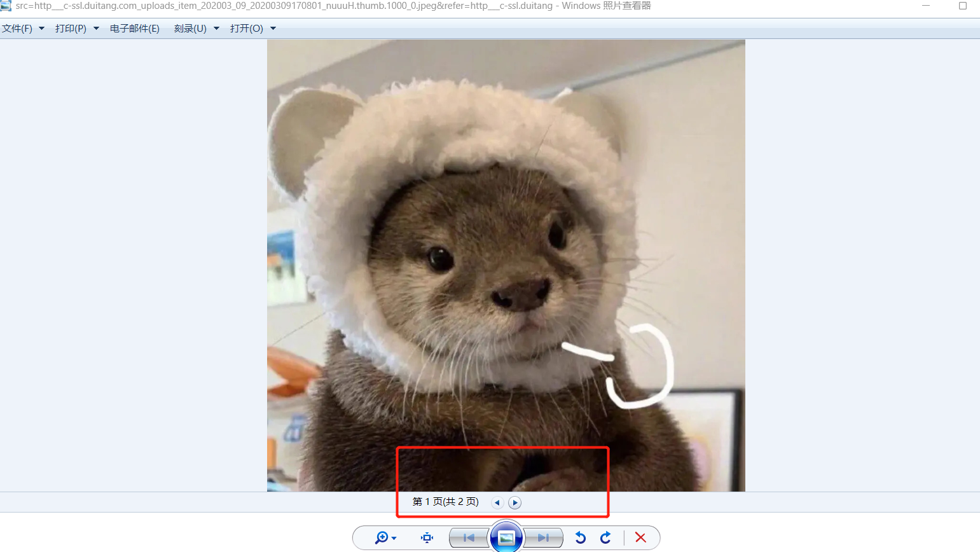This screenshot has width=980, height=552.
Task: Open the 刻录(U) menu
Action: point(190,29)
